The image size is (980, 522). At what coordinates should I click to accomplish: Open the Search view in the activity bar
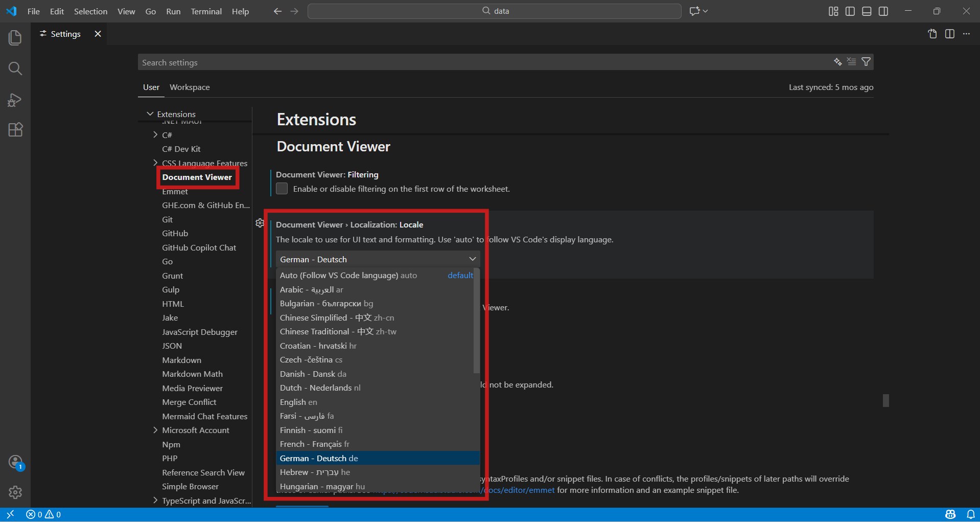15,68
